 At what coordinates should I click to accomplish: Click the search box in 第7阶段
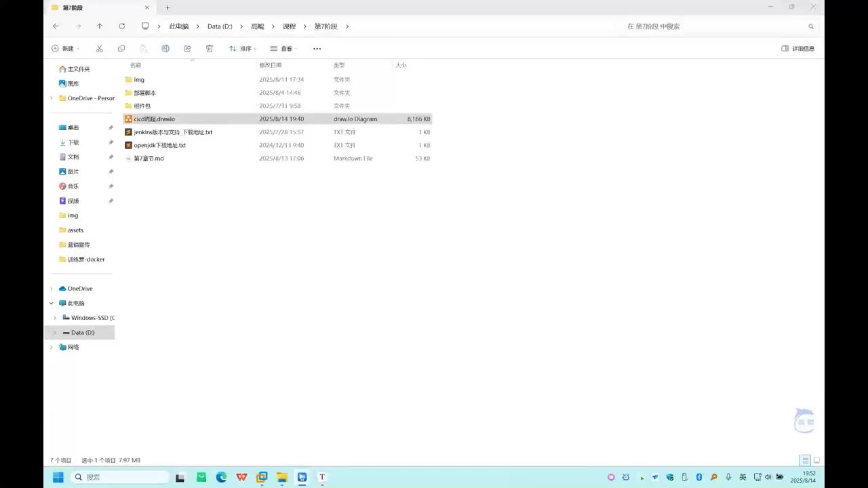(x=721, y=26)
